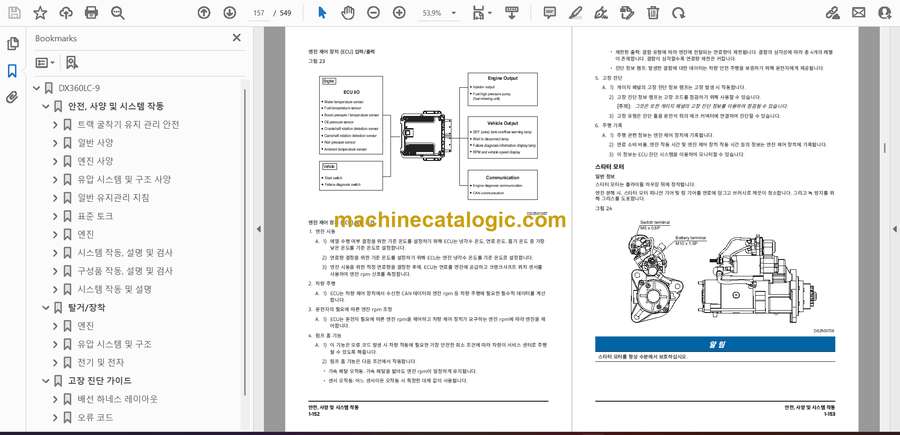
Task: Expand the 트랙 굴착기 유지 관리 안전 bookmark
Action: (55, 125)
